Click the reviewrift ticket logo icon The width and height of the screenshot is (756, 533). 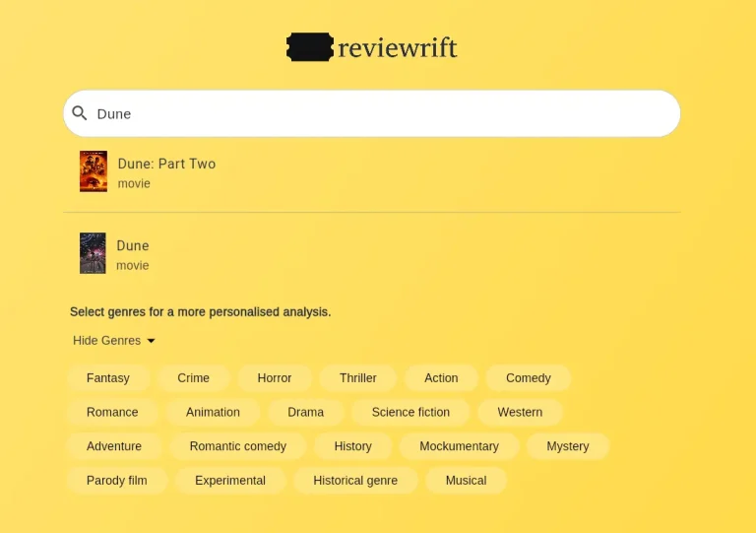coord(309,47)
